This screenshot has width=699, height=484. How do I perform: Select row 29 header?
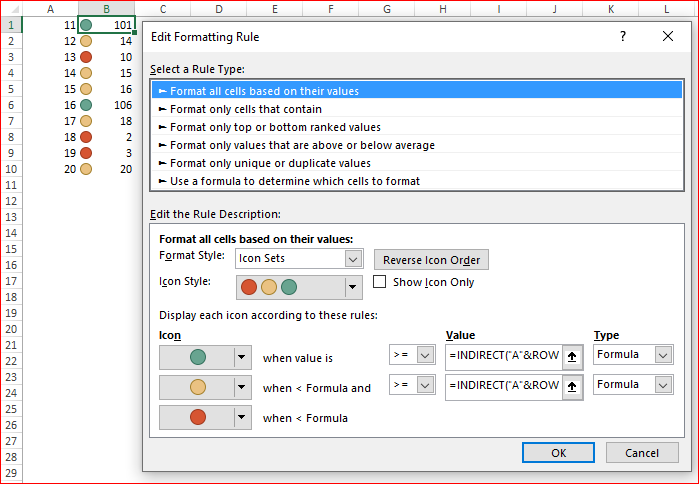[11, 472]
